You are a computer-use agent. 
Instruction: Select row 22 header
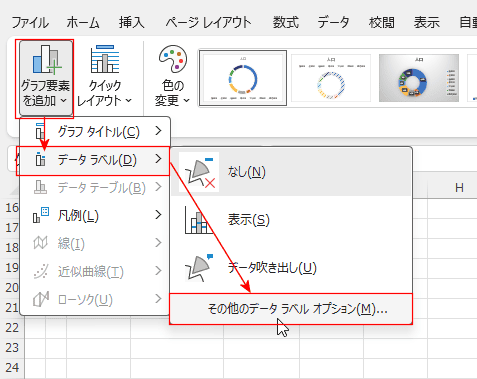click(12, 328)
